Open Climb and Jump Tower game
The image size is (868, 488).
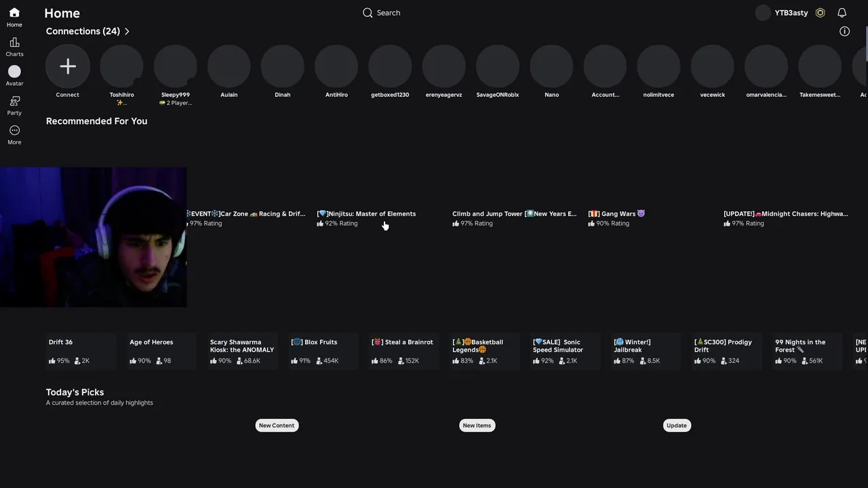515,214
